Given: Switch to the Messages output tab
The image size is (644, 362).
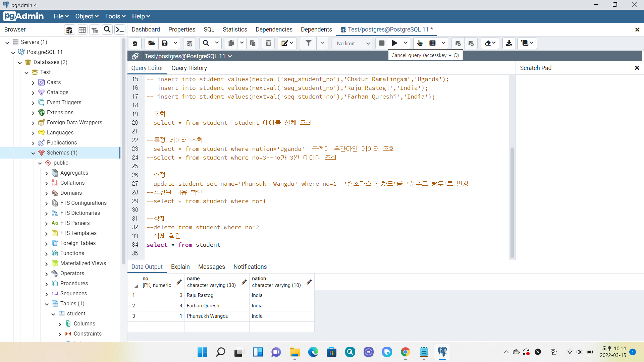Looking at the screenshot, I should pos(211,267).
